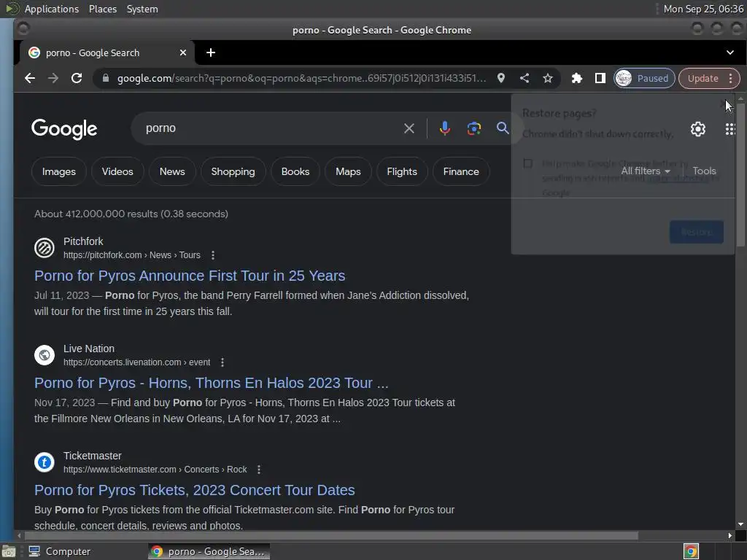Image resolution: width=747 pixels, height=560 pixels.
Task: Click the Ticketmaster site favicon
Action: pos(44,462)
